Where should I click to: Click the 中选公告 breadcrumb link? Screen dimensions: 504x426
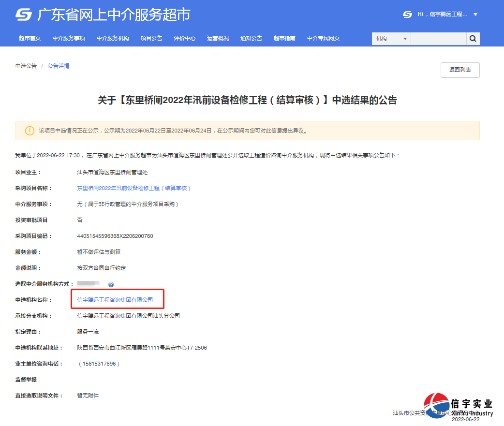pyautogui.click(x=26, y=66)
